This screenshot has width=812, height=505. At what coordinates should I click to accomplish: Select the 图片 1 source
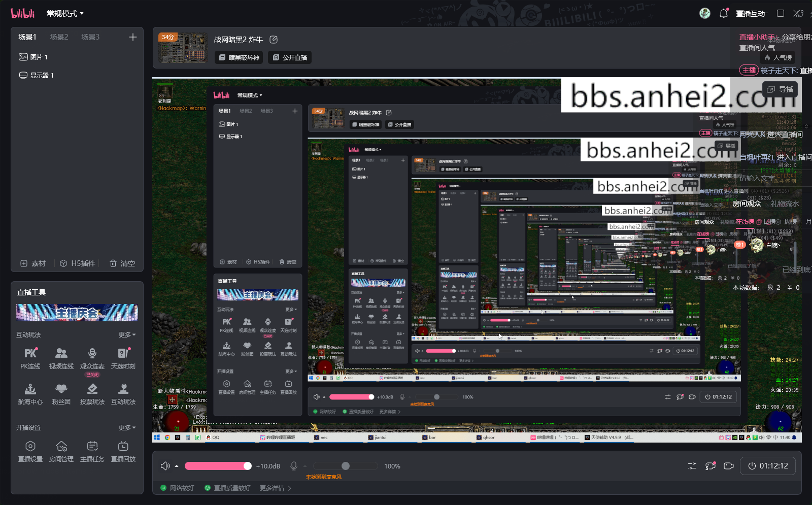point(33,57)
